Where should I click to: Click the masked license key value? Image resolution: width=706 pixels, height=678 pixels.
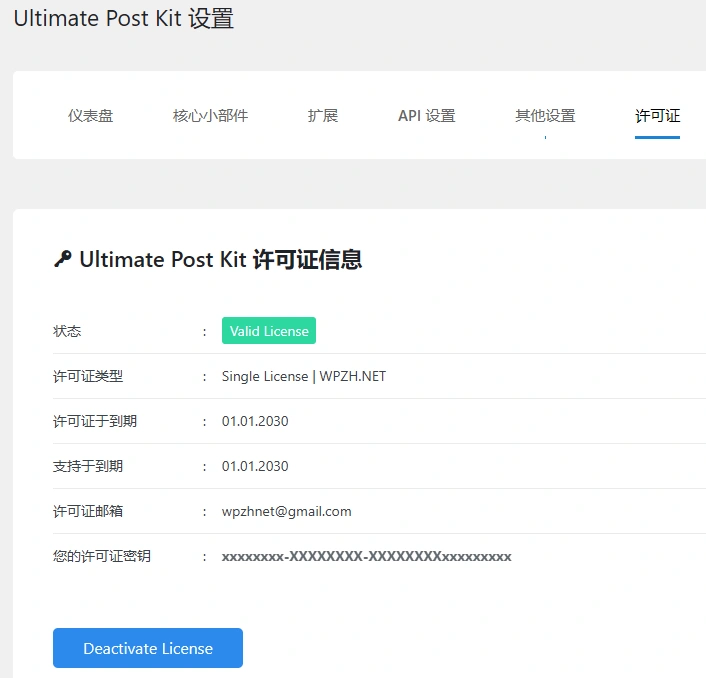(x=367, y=556)
